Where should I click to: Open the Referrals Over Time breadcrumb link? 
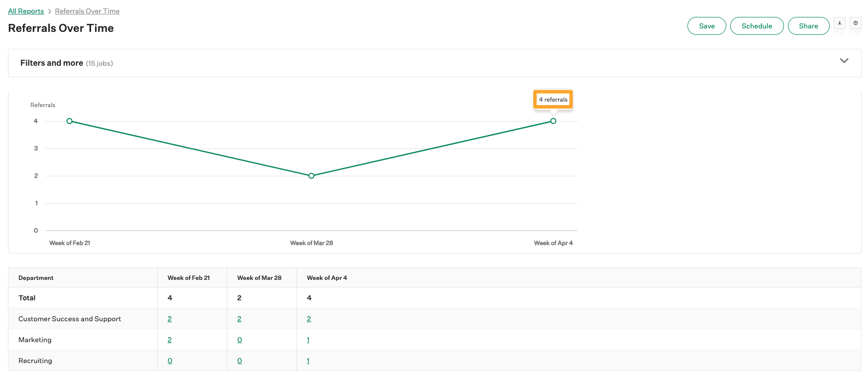87,11
